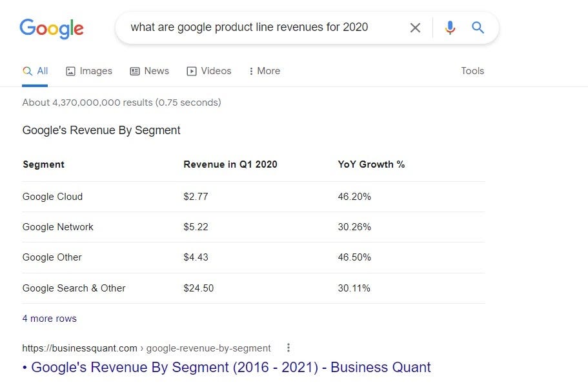Click the 30.26% growth value

[x=354, y=227]
